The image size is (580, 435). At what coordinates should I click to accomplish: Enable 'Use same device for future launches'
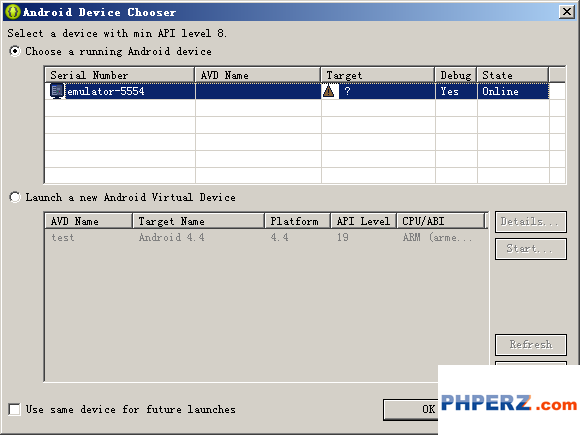[x=14, y=409]
